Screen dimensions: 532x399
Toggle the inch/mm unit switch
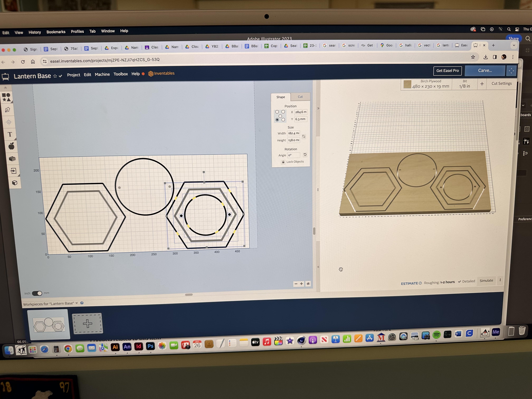[37, 293]
